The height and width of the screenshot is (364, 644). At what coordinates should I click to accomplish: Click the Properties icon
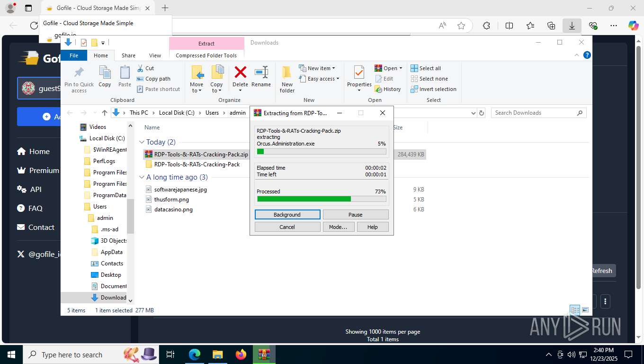(x=359, y=73)
